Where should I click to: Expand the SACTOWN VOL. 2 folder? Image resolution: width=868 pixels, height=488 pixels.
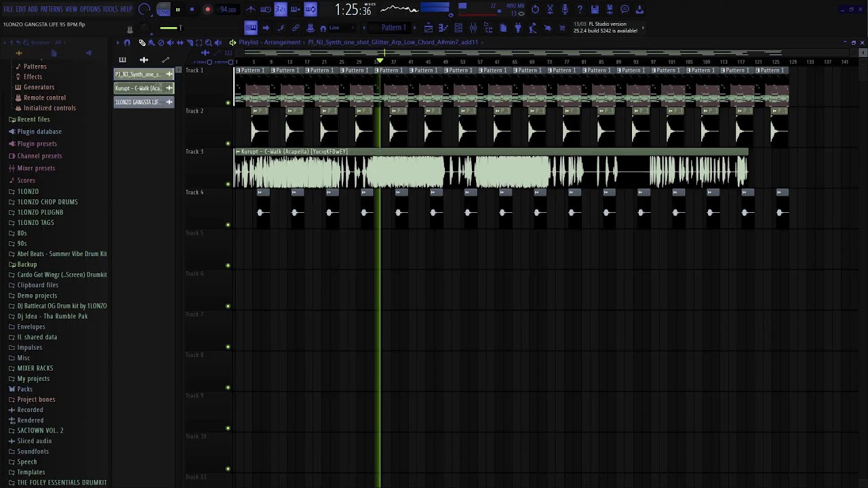(40, 430)
